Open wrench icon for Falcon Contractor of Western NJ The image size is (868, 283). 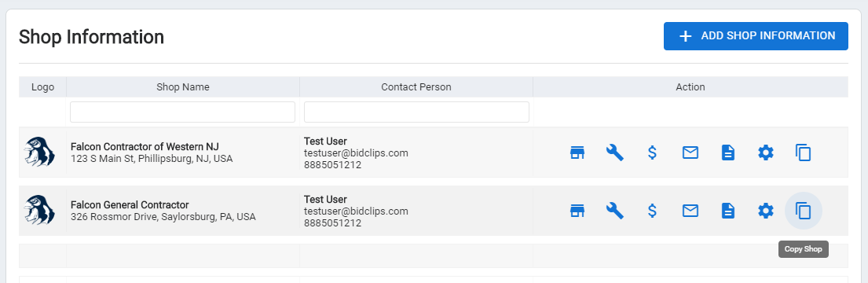615,153
